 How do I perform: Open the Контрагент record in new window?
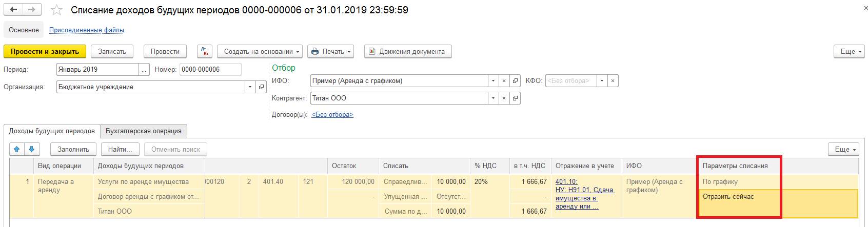pos(515,98)
